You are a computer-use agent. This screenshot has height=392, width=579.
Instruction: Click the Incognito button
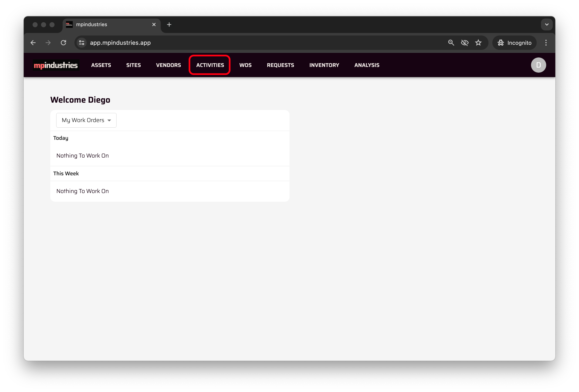(x=514, y=43)
